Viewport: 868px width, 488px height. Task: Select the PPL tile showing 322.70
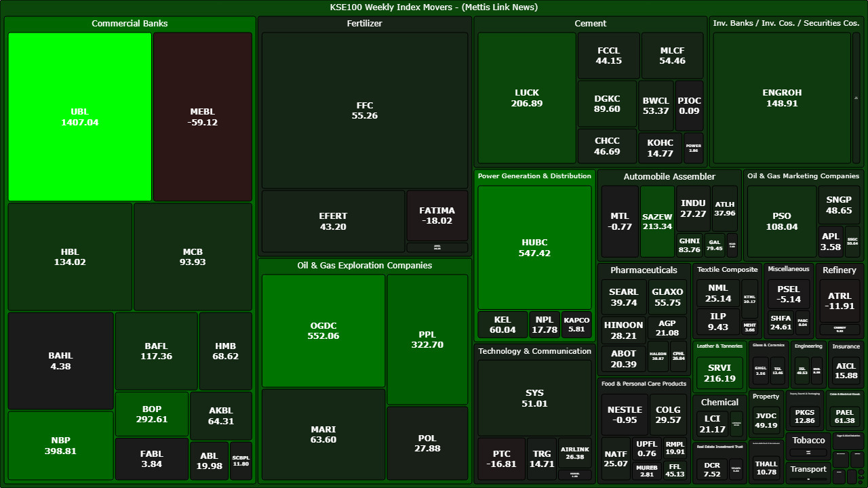pyautogui.click(x=427, y=339)
